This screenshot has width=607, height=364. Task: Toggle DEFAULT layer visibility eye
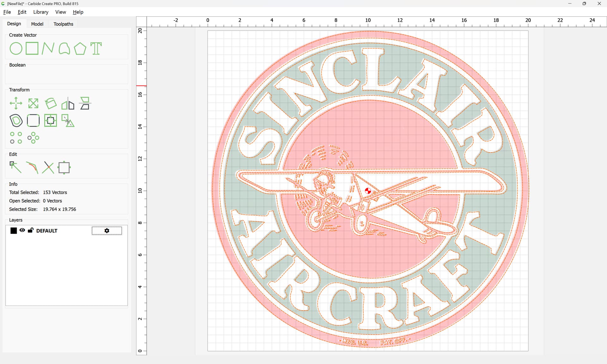coord(22,230)
